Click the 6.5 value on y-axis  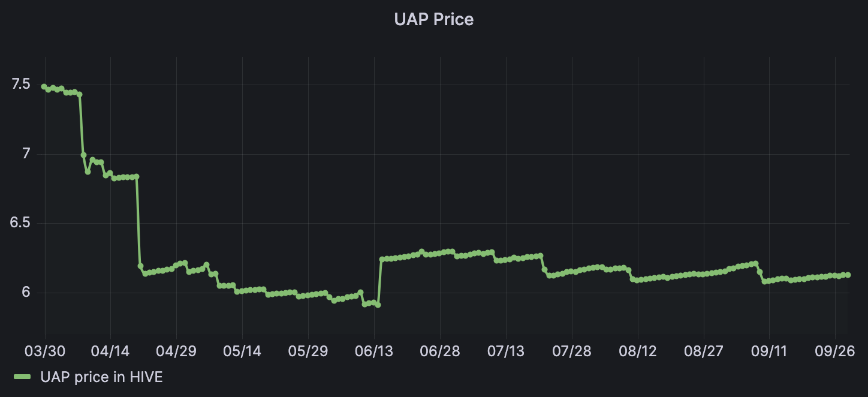point(20,223)
